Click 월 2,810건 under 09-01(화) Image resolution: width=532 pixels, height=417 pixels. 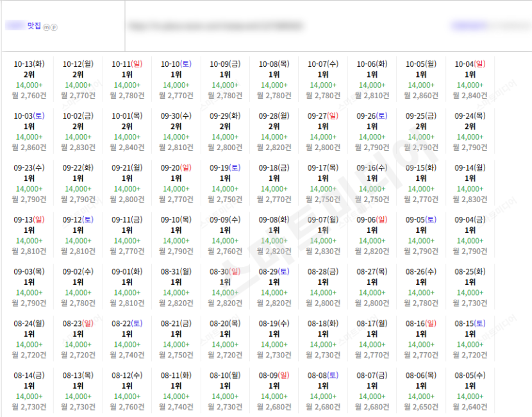128,303
